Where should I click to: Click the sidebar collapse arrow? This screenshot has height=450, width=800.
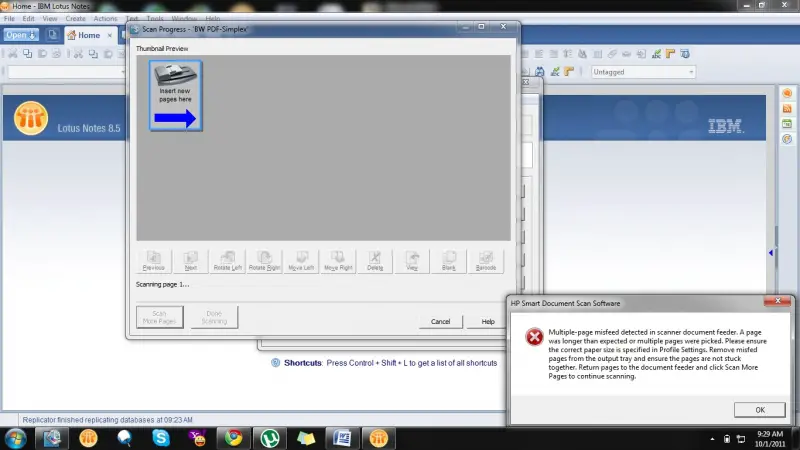pos(771,253)
